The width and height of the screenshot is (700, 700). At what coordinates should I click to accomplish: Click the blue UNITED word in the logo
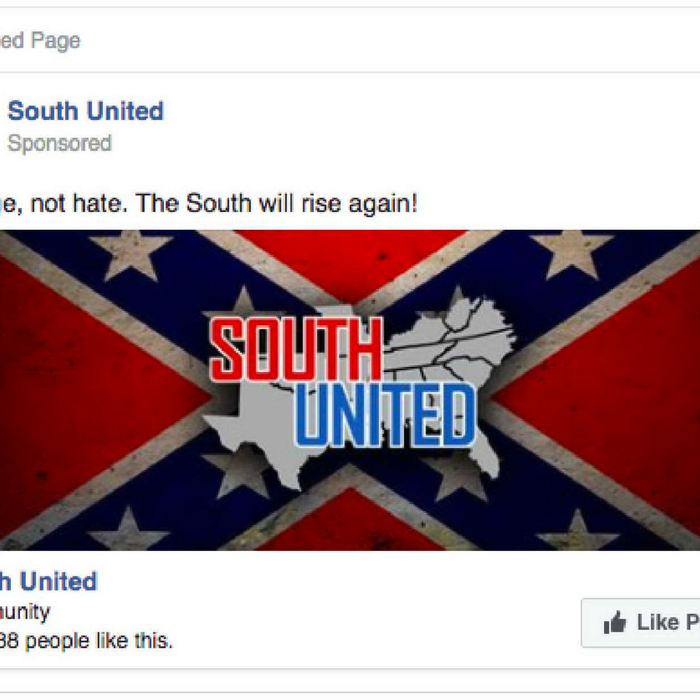point(385,415)
